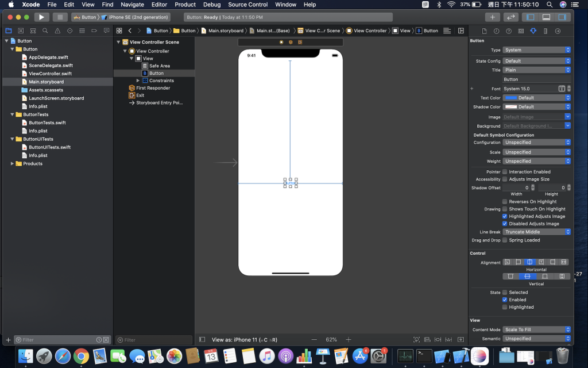Open the Report navigator
Screen dimensions: 588x368
point(106,31)
